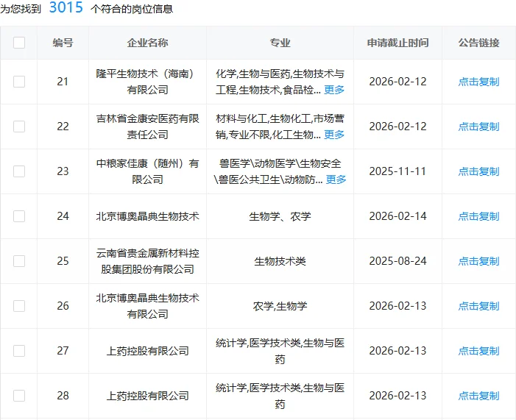Select company 隆平生物技术（海南）有限公司

pyautogui.click(x=147, y=82)
